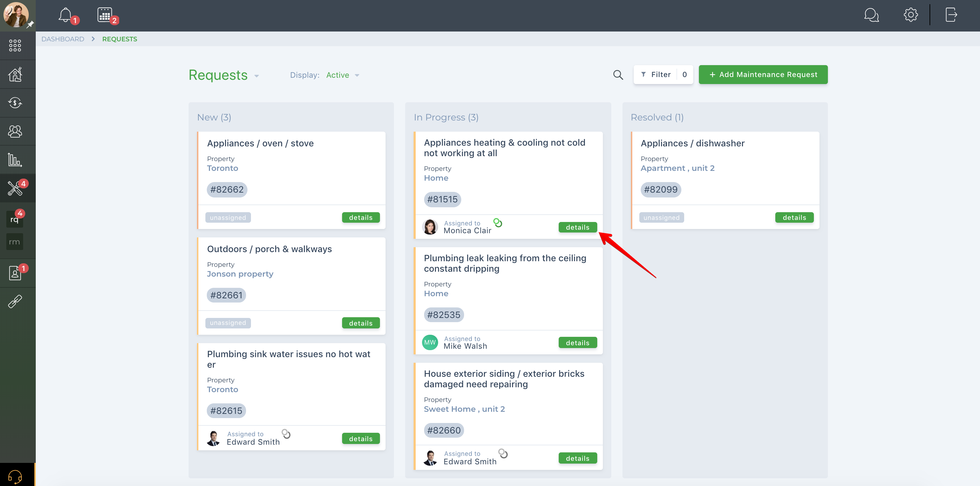Open the calendar icon in top bar
Image resolution: width=980 pixels, height=486 pixels.
coord(104,15)
